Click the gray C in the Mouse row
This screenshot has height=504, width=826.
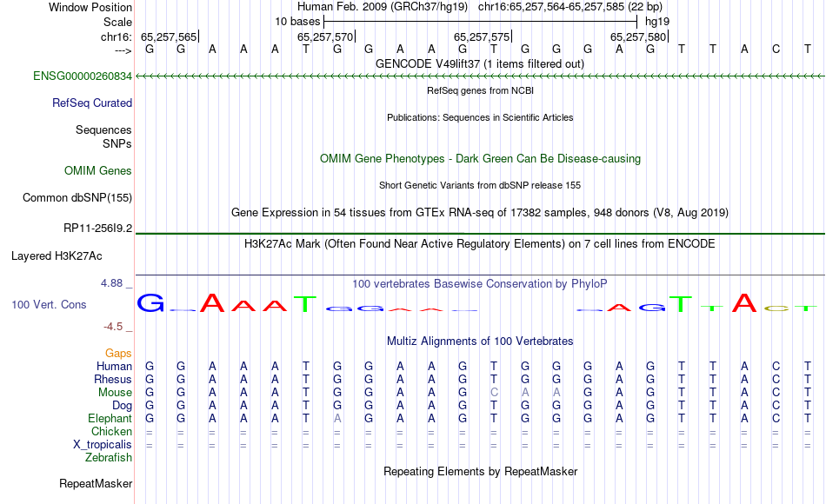coord(494,393)
